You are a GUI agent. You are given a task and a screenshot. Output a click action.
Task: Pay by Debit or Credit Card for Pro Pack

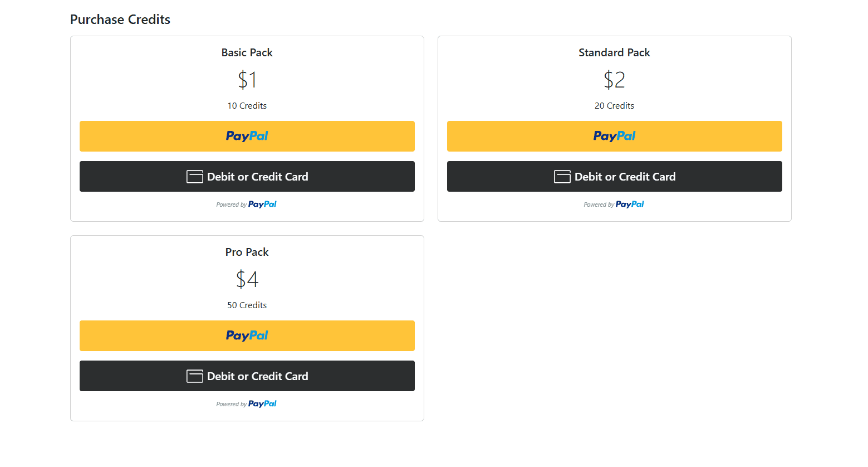click(247, 376)
